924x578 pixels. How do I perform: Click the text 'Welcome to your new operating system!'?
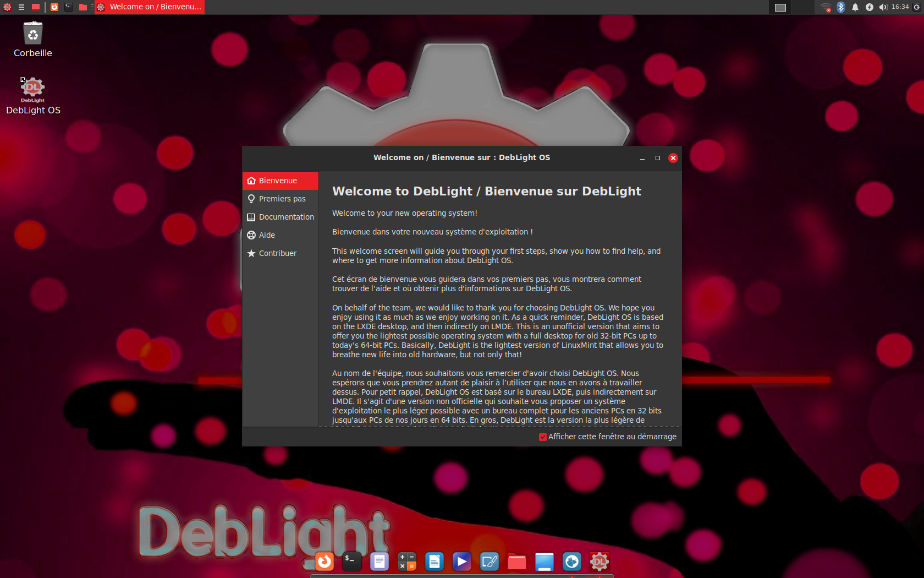click(x=405, y=214)
